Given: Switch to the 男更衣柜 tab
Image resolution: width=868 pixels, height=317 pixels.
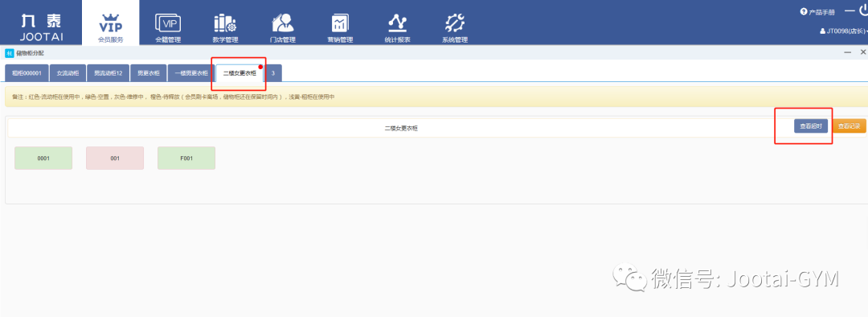Looking at the screenshot, I should [x=149, y=73].
